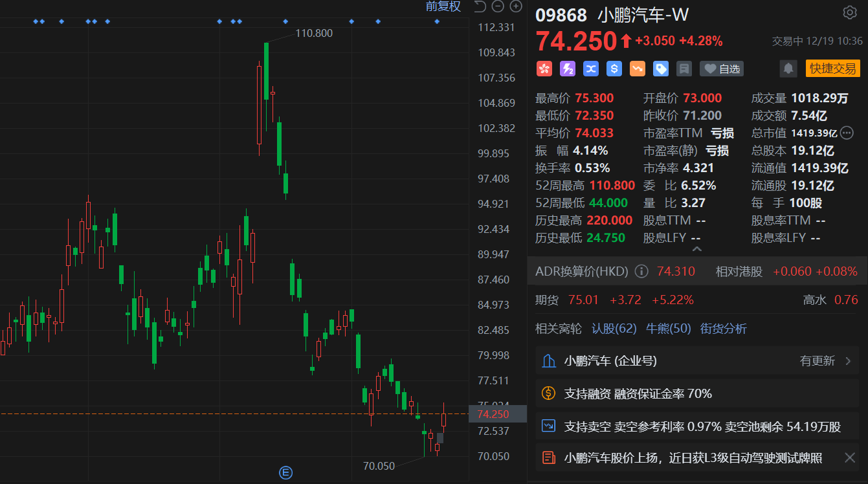Click the purple lightning Level 2 icon

coord(568,69)
